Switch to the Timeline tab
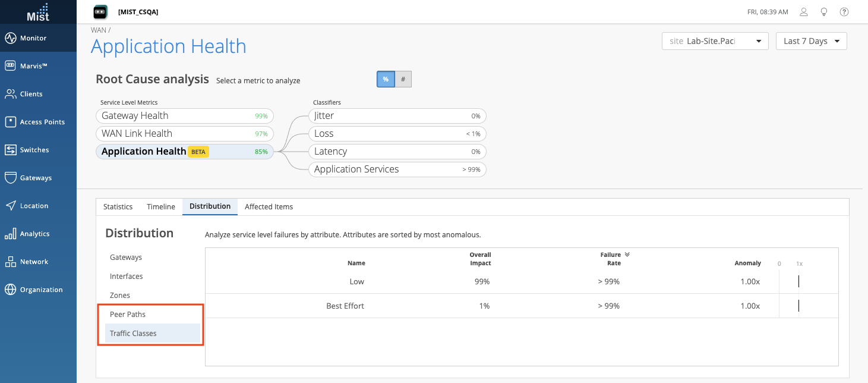Screen dimensions: 868x383 [161, 206]
